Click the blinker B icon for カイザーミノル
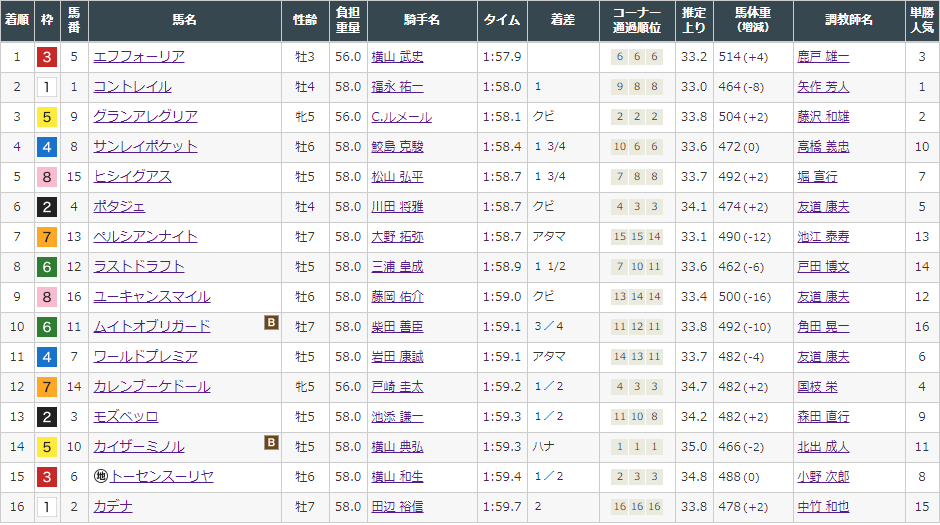This screenshot has height=525, width=940. (x=272, y=443)
